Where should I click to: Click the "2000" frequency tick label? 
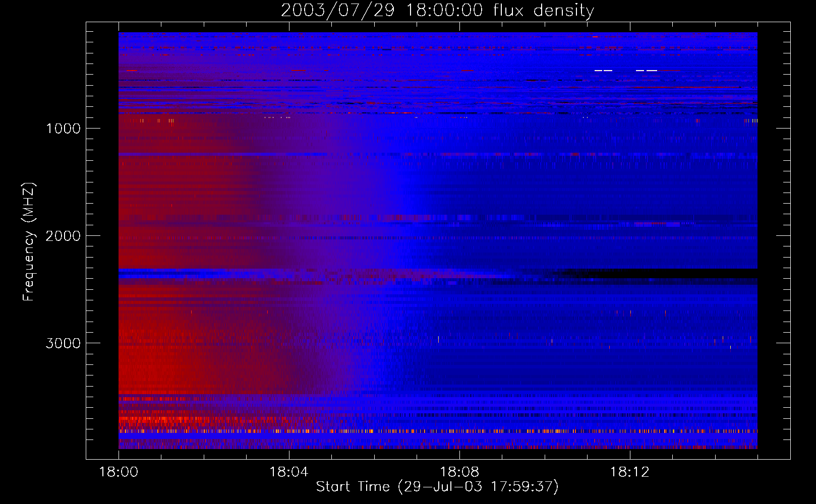click(63, 236)
